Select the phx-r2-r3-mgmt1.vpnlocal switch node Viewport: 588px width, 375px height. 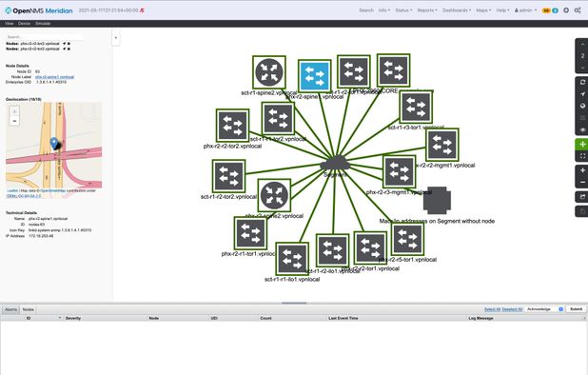pyautogui.click(x=399, y=171)
